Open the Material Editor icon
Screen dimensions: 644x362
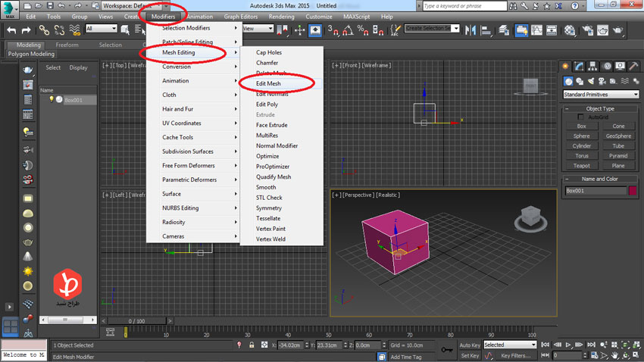click(570, 30)
